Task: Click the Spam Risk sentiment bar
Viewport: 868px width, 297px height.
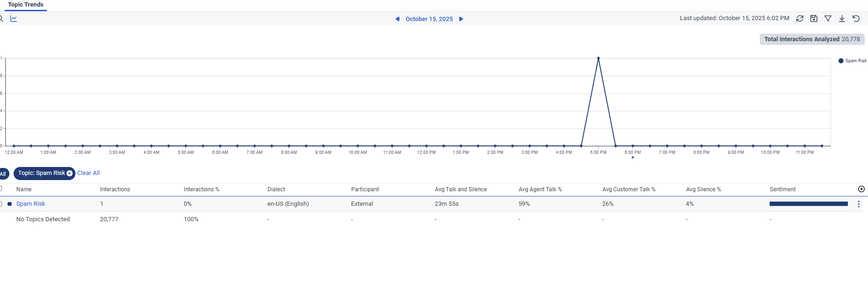Action: coord(809,204)
